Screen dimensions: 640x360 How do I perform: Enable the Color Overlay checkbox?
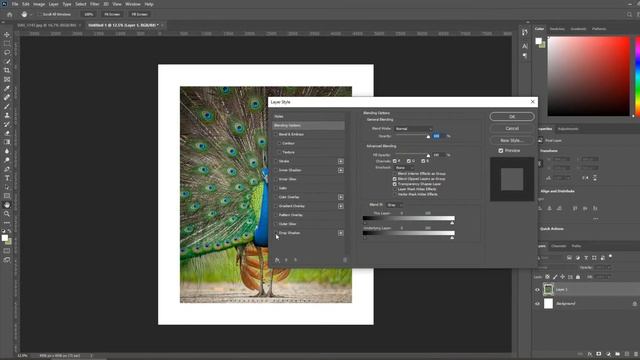click(x=276, y=197)
